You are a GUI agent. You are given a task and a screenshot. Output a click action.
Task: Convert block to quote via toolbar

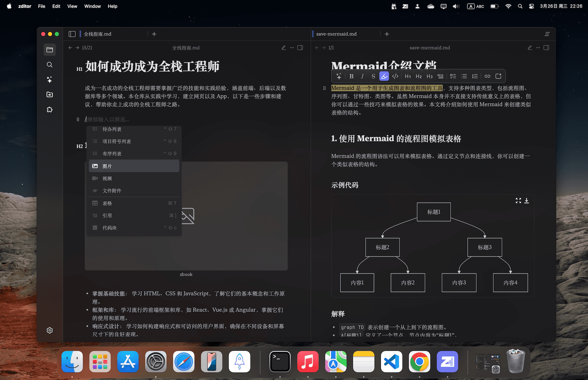[441, 76]
